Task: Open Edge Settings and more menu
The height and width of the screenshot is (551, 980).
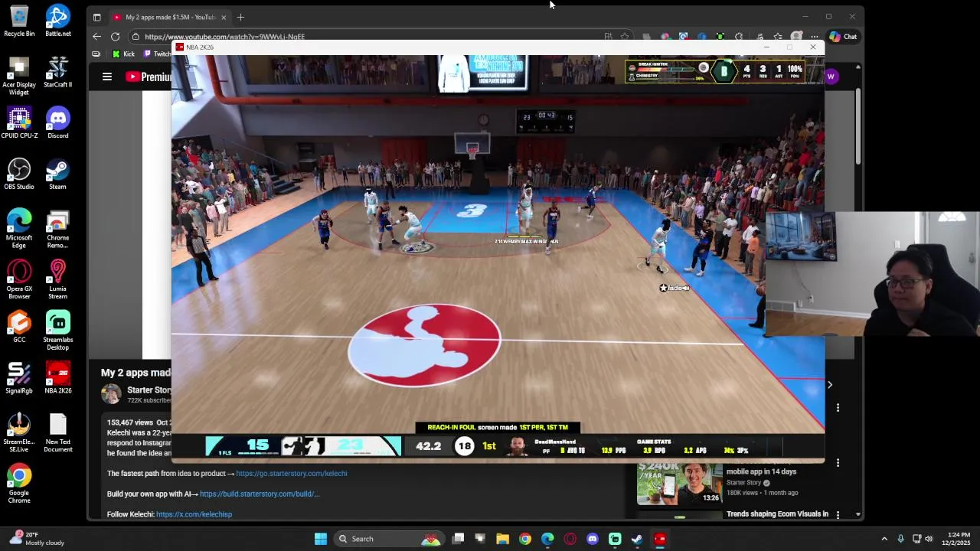Action: [x=815, y=36]
